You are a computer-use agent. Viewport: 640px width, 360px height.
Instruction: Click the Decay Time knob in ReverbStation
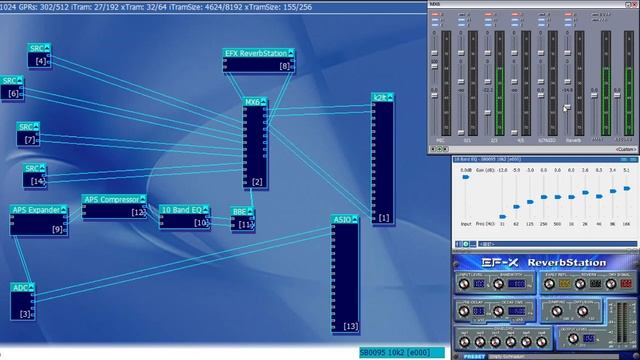(498, 311)
